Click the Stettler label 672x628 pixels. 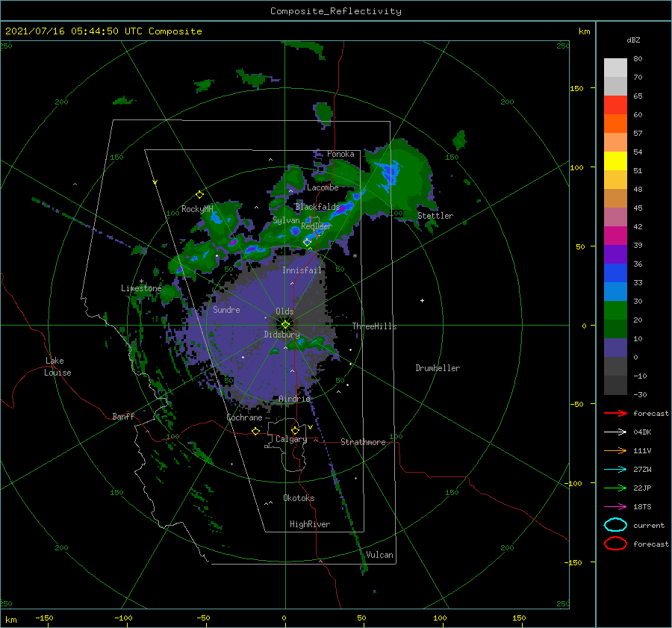pos(435,216)
